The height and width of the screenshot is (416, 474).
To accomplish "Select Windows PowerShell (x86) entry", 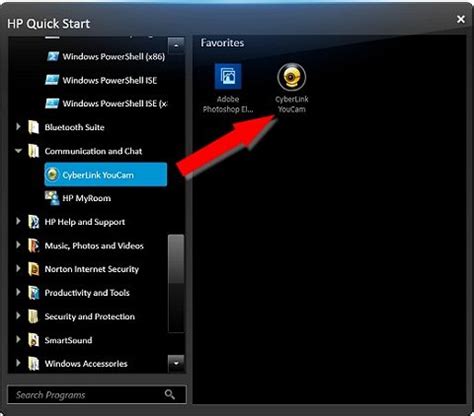I will coord(114,57).
